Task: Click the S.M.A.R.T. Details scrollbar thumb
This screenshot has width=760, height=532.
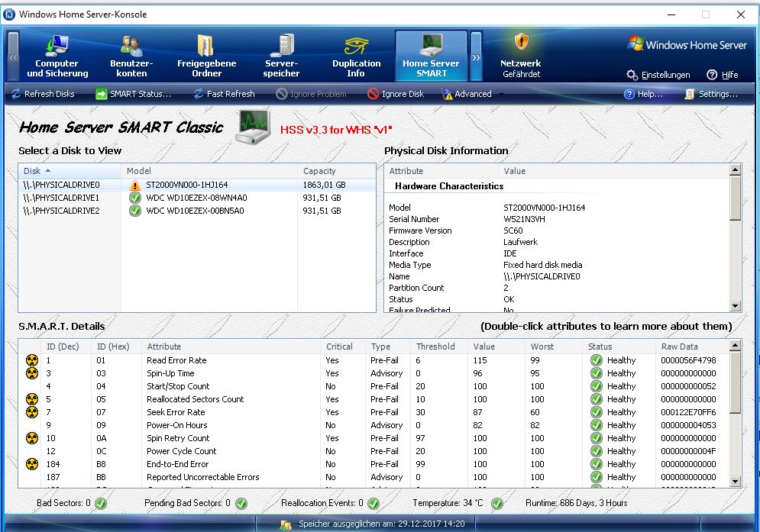Action: tap(736, 382)
